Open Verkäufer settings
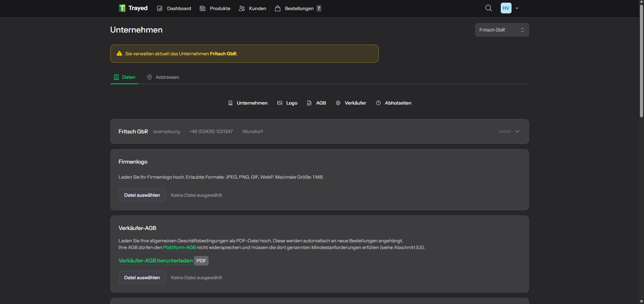Viewport: 644px width, 304px height. pyautogui.click(x=351, y=103)
